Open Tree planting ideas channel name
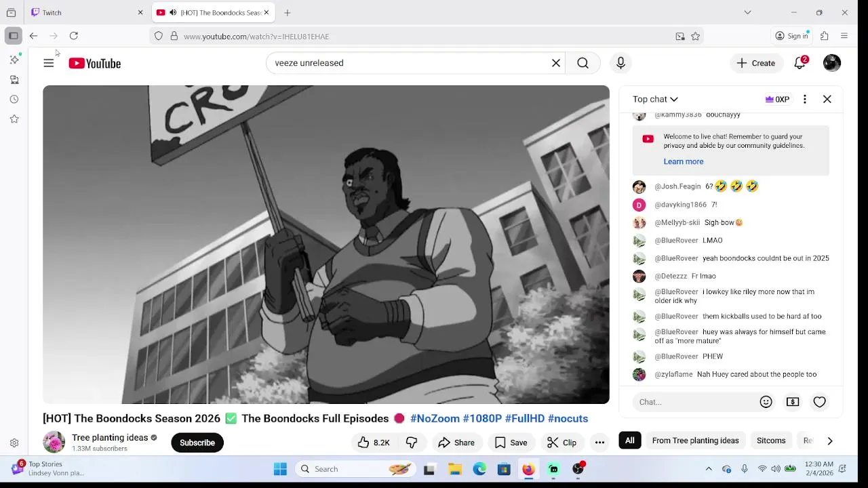The image size is (868, 488). 110,437
